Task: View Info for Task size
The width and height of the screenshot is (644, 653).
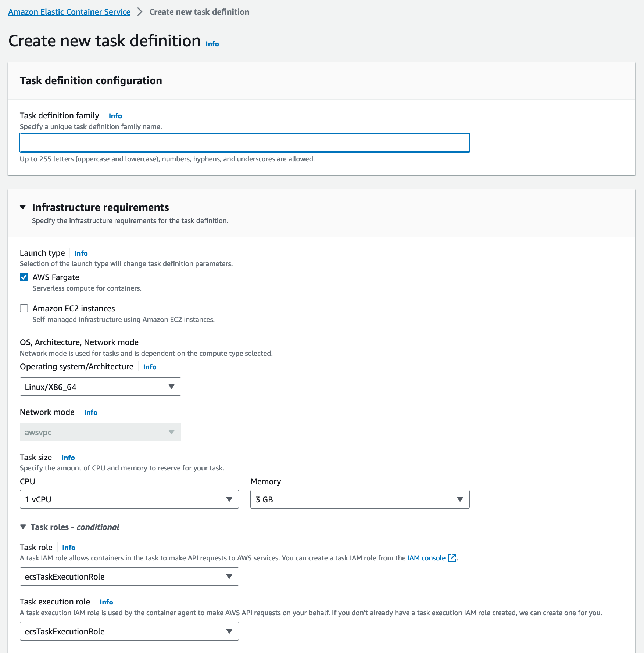Action: [68, 458]
